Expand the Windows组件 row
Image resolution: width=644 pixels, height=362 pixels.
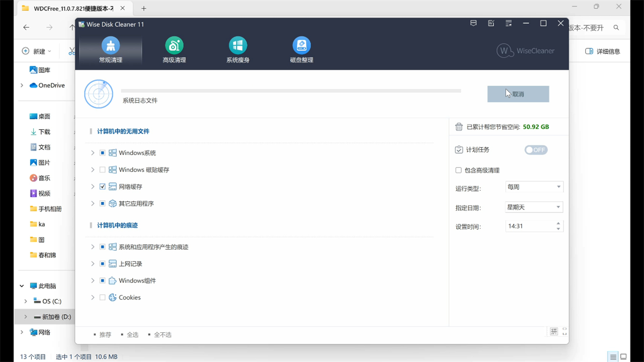click(93, 280)
